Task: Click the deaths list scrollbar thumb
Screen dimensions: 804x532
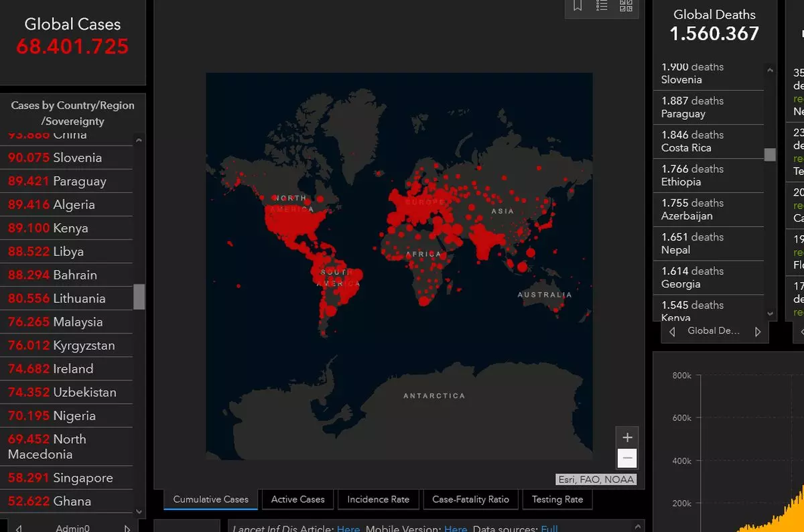Action: point(770,154)
